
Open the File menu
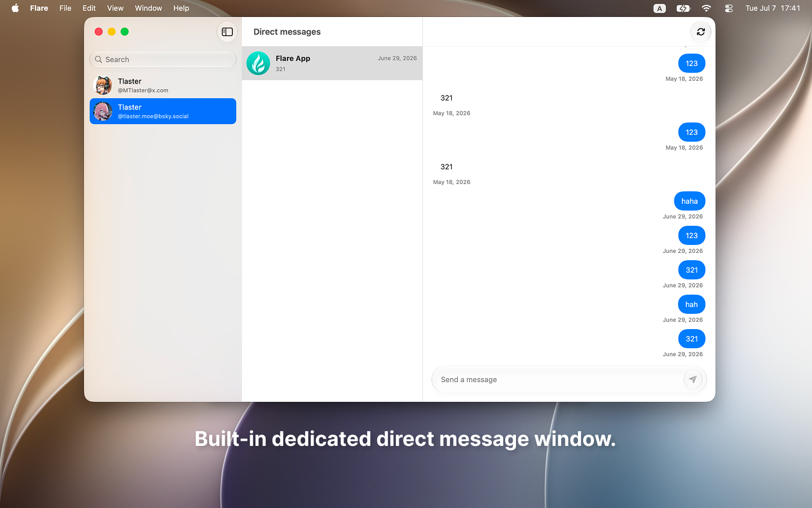pos(65,8)
